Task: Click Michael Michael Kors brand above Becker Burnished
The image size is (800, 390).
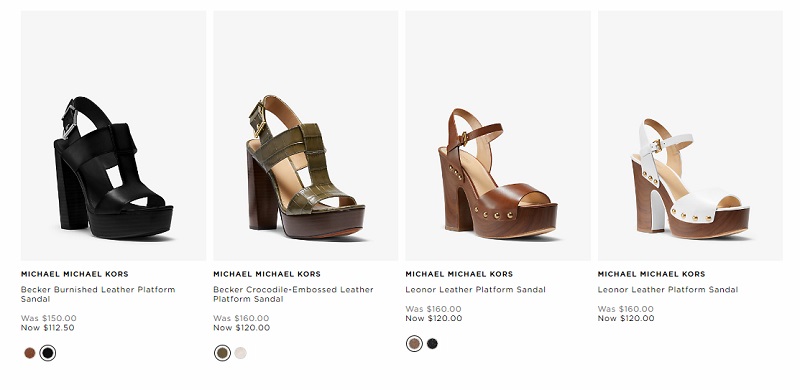Action: (x=74, y=274)
